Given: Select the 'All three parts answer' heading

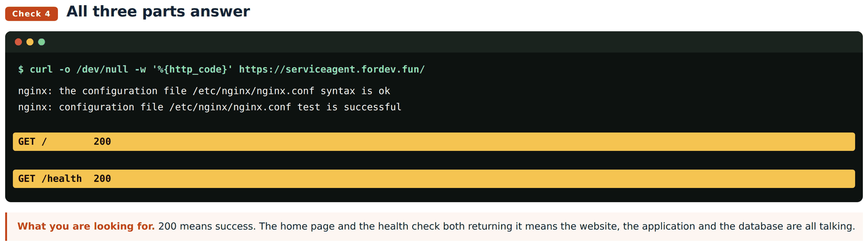Looking at the screenshot, I should [x=158, y=11].
